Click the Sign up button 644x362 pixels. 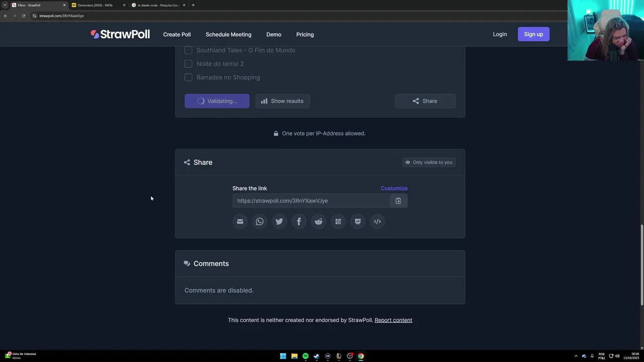click(533, 34)
